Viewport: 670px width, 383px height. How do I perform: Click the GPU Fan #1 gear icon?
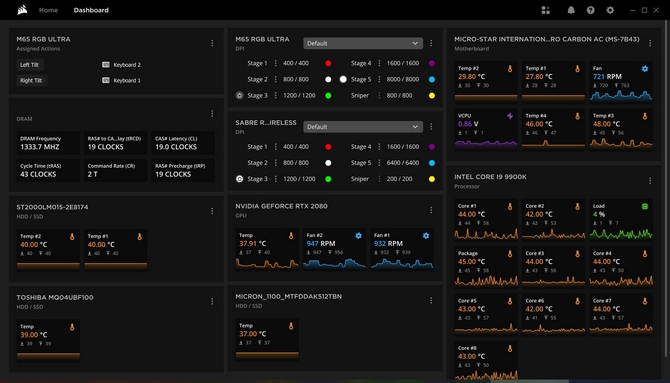tap(426, 236)
